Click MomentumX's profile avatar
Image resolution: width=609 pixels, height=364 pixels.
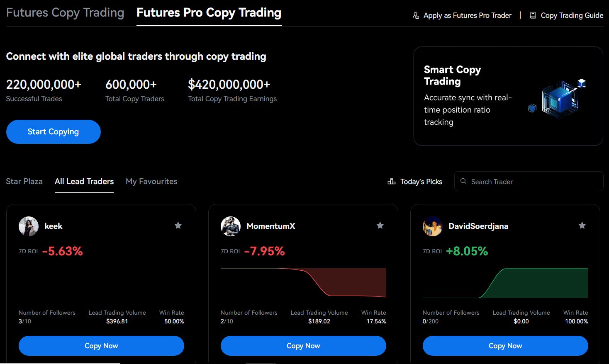coord(230,226)
